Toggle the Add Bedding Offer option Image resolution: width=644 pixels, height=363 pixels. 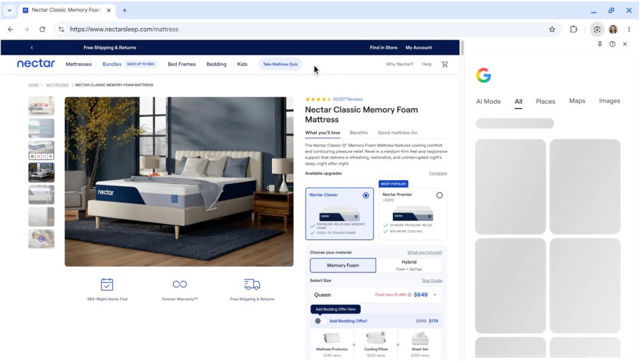click(x=318, y=321)
